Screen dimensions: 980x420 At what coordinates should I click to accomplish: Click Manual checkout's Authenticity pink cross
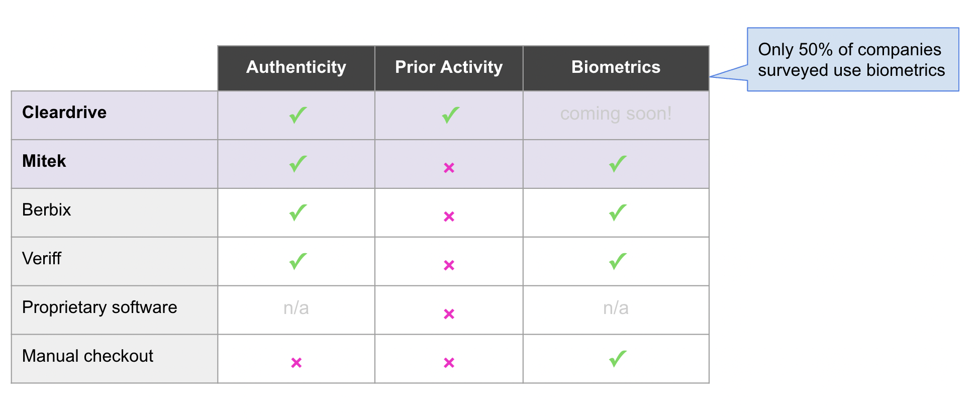[297, 363]
